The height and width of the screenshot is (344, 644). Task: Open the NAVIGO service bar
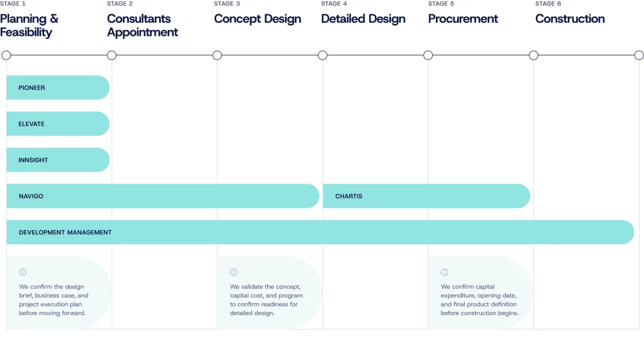[x=162, y=196]
